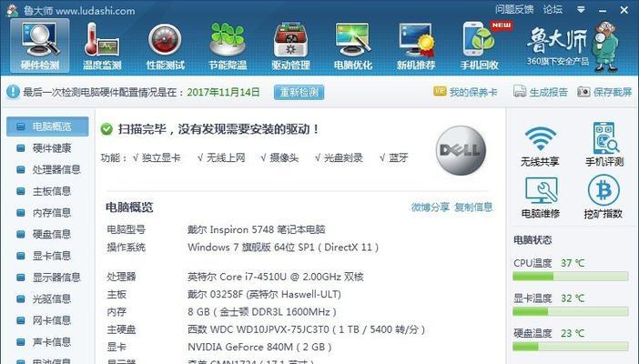Viewport: 639px width, 364px height.
Task: Click the DELL brand logo
Action: (461, 150)
